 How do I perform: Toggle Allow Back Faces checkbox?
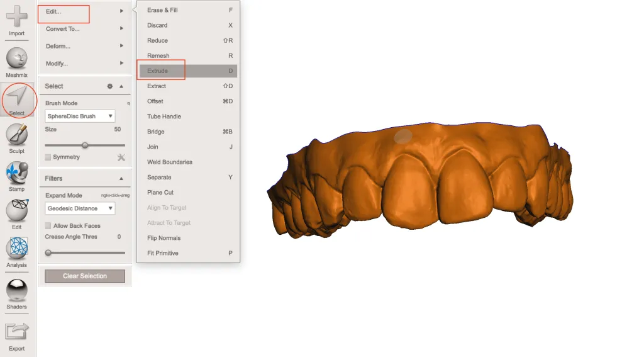(48, 226)
